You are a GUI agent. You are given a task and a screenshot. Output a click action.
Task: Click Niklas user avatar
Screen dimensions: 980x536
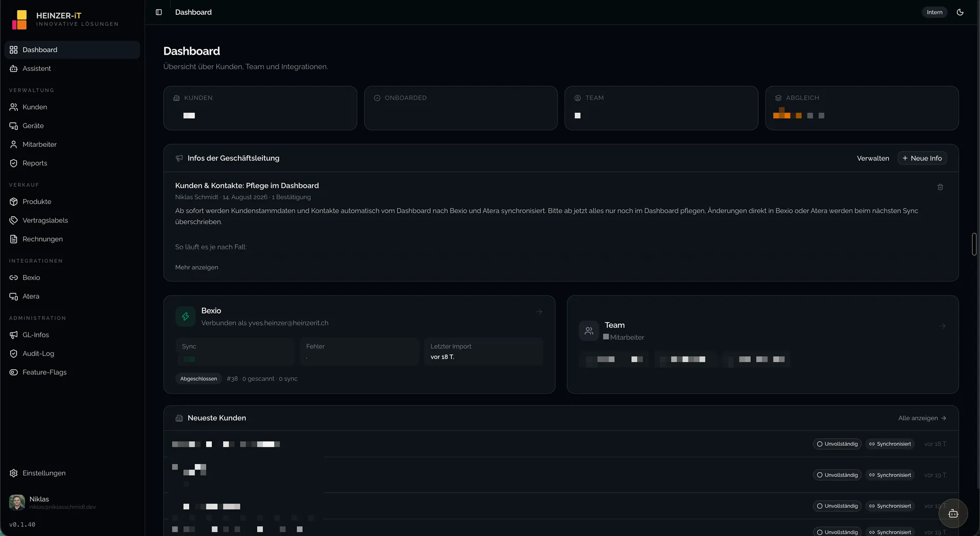(x=17, y=502)
